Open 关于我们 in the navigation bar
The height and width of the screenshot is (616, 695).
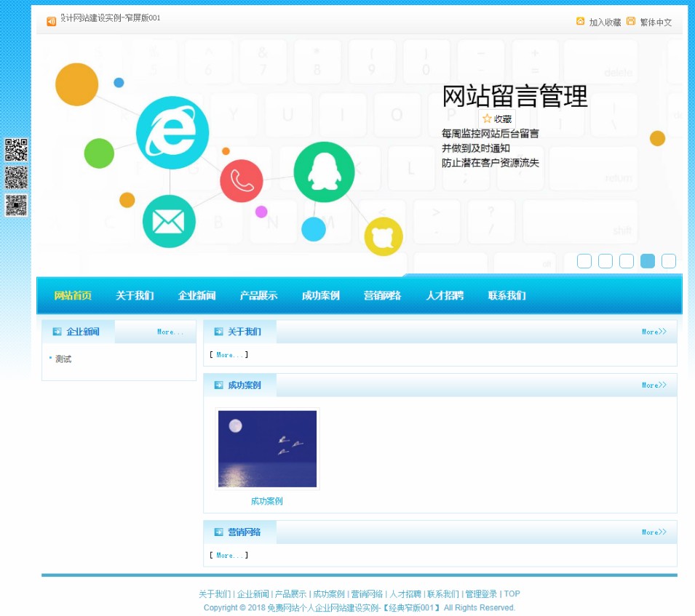(135, 295)
